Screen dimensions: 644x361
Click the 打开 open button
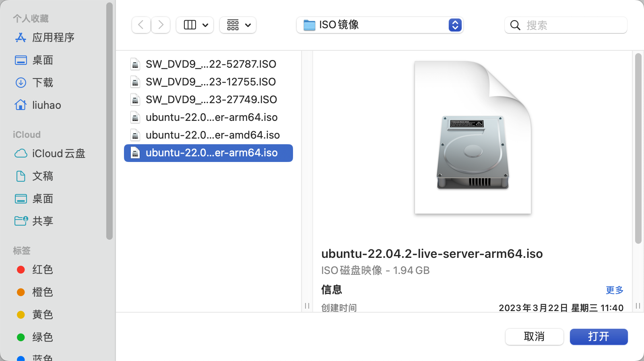tap(599, 336)
